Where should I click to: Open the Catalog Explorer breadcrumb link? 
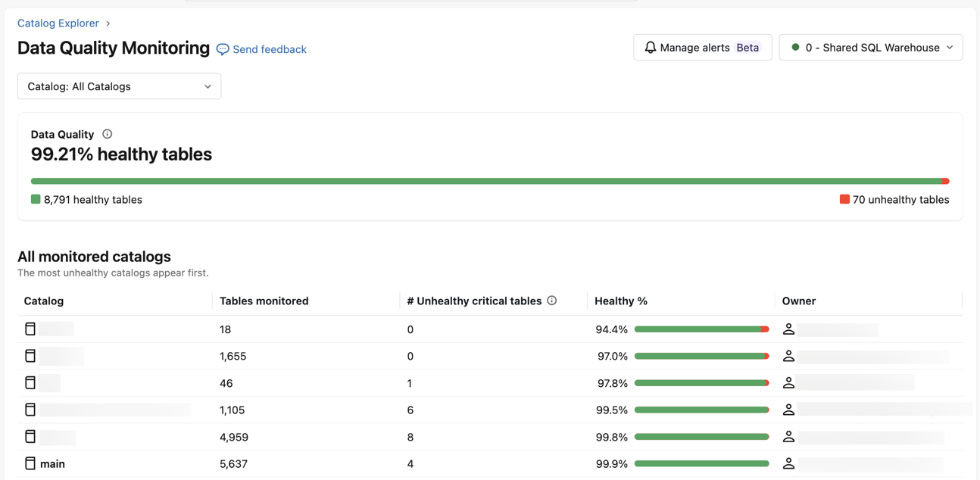pyautogui.click(x=58, y=23)
